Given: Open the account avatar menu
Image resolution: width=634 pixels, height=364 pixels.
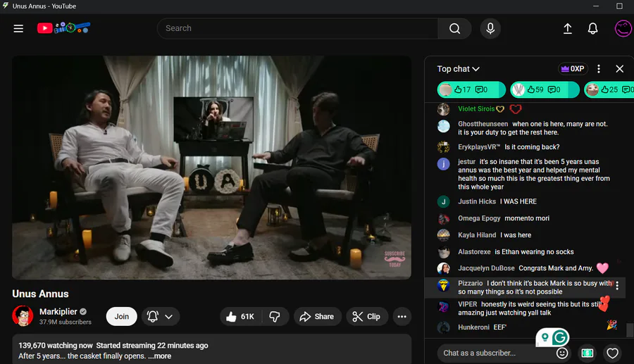Looking at the screenshot, I should tap(623, 28).
